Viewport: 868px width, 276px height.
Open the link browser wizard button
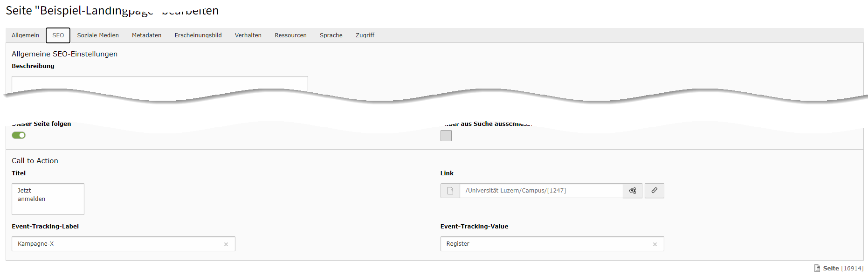(x=654, y=191)
